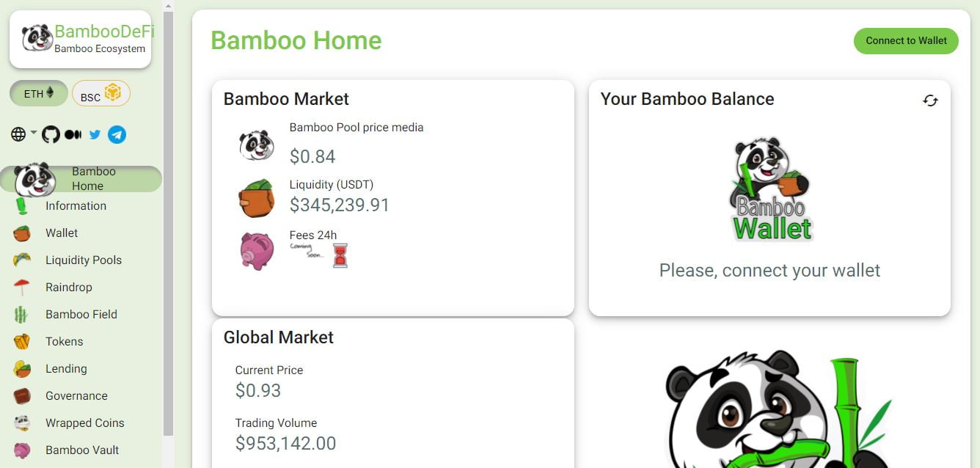Navigate to Governance
Screen dimensions: 980x468
coord(76,396)
